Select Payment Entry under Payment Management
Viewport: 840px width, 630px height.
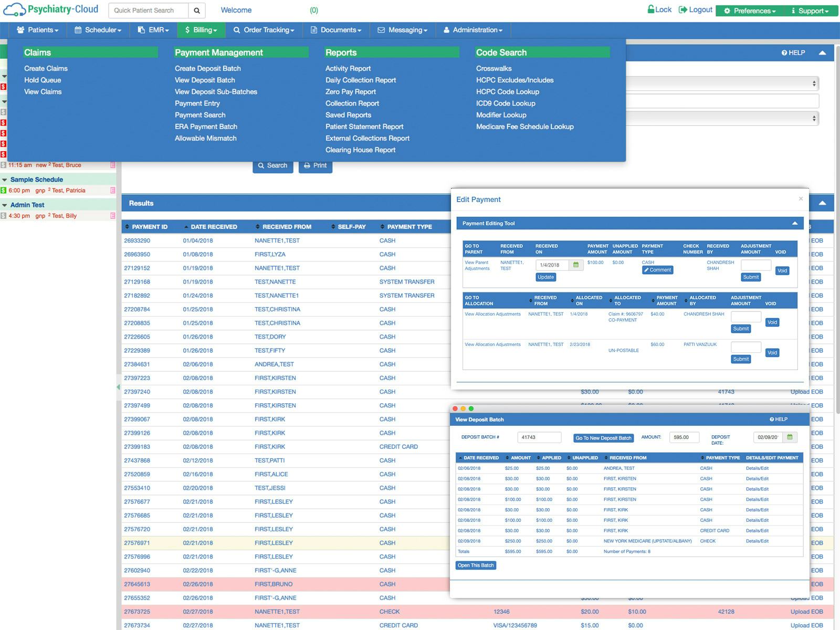197,103
